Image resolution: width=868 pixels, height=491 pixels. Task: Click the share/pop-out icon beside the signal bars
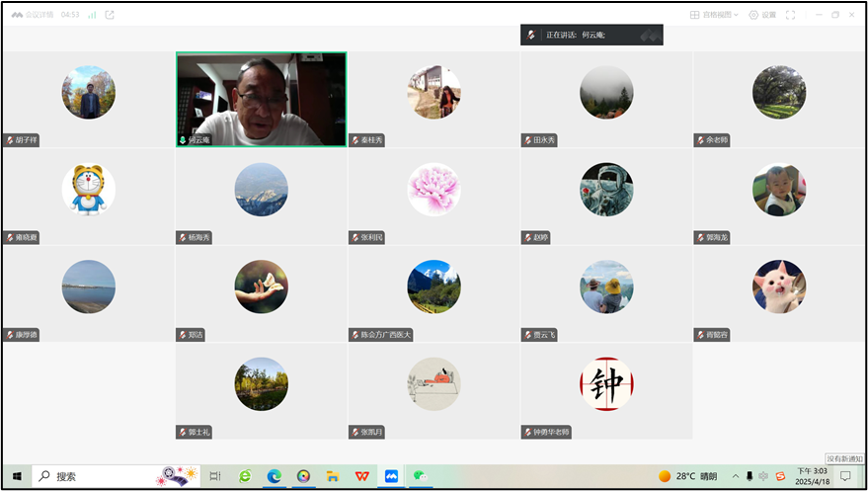coord(109,15)
